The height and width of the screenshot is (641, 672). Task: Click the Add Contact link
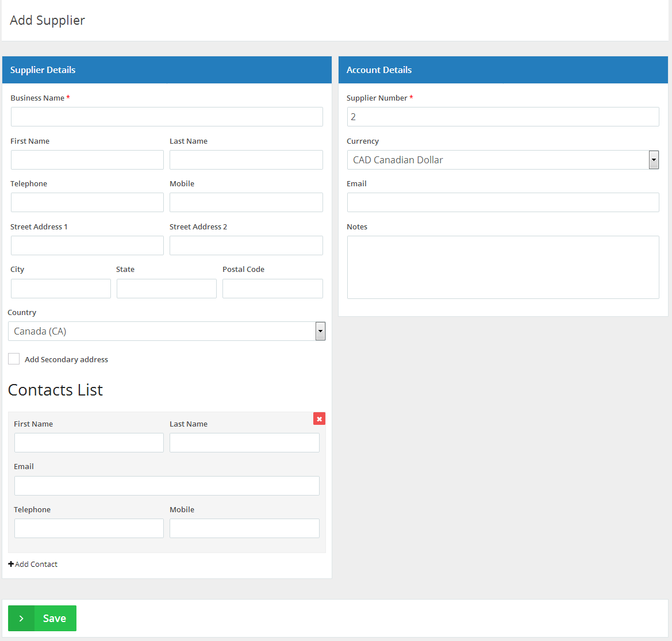[33, 565]
